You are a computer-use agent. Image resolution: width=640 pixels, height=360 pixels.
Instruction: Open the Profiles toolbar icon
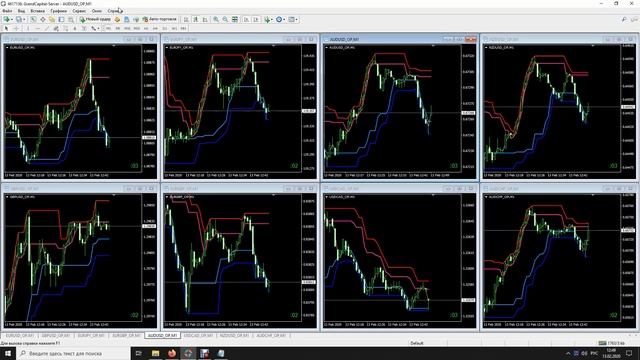coord(19,19)
